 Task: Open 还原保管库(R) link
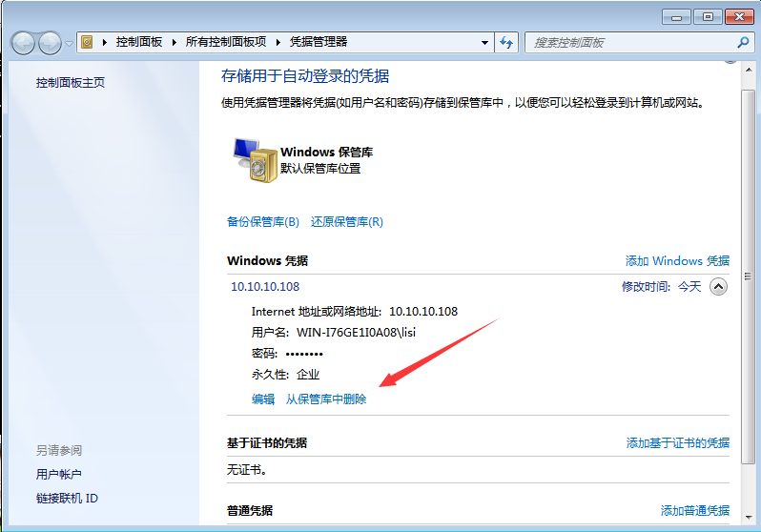347,222
